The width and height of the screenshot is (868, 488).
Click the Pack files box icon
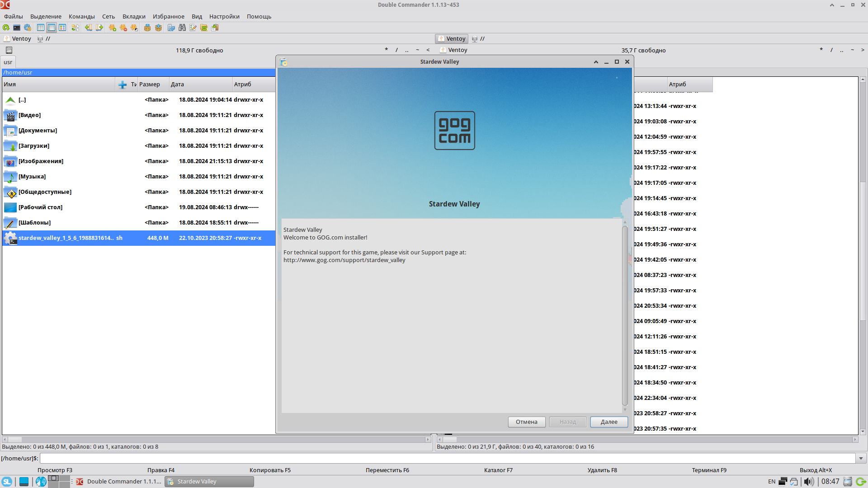pyautogui.click(x=147, y=28)
